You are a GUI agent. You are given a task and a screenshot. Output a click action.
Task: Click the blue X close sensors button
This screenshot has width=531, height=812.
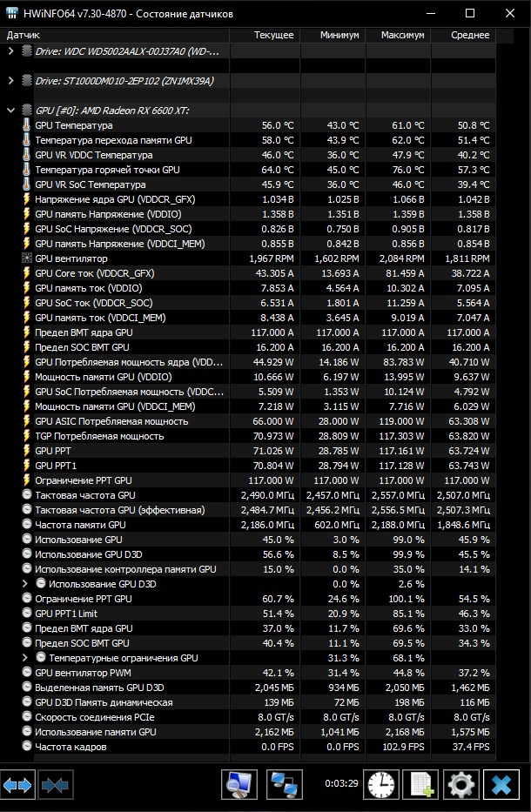501,785
